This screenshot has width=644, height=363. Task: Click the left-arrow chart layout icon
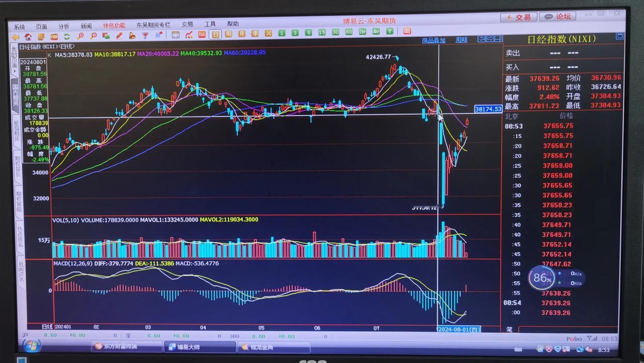pos(481,39)
